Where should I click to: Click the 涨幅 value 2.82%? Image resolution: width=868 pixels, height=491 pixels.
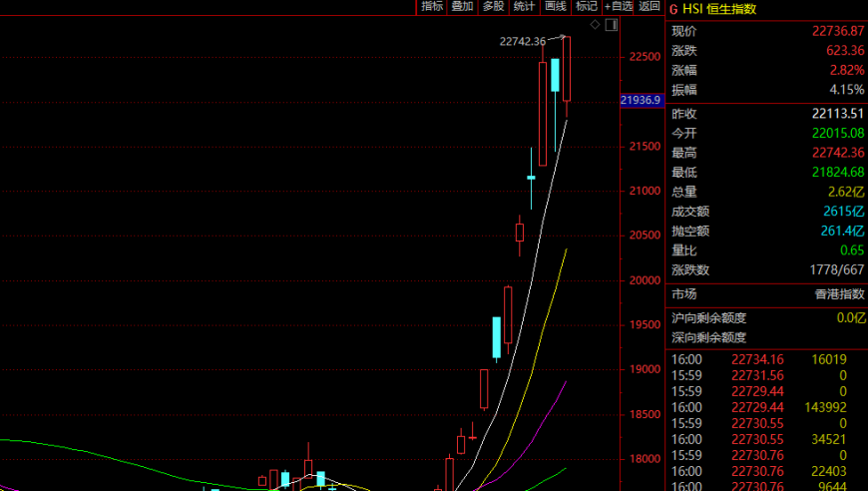847,70
